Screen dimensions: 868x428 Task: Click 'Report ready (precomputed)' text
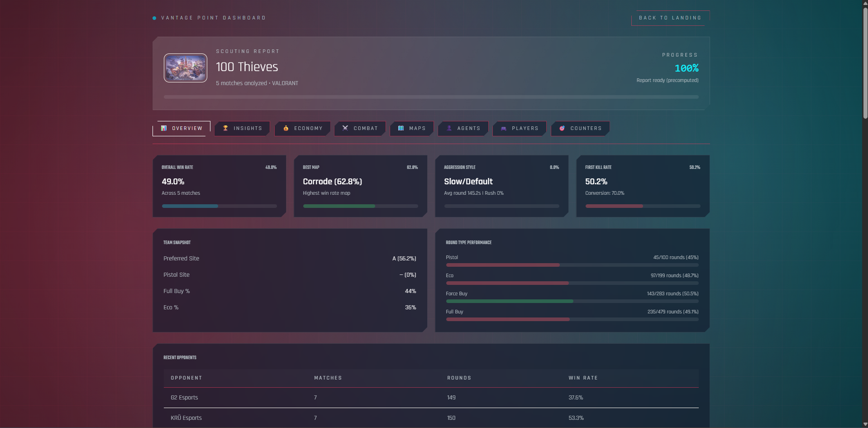tap(668, 80)
